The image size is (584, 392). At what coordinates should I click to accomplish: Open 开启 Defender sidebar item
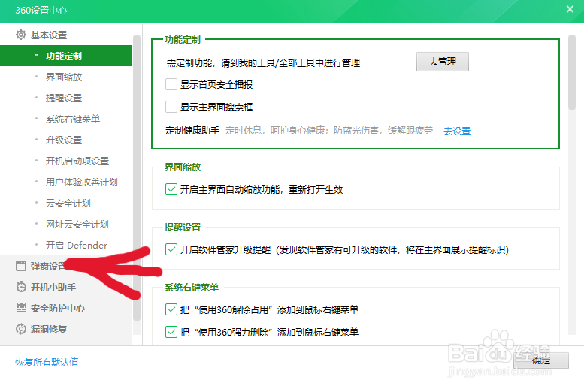77,246
